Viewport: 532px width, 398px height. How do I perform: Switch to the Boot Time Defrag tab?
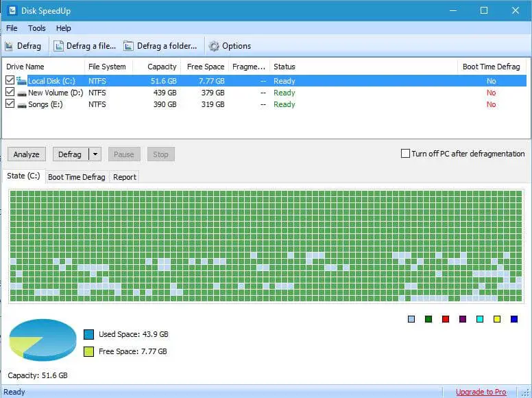tap(77, 177)
